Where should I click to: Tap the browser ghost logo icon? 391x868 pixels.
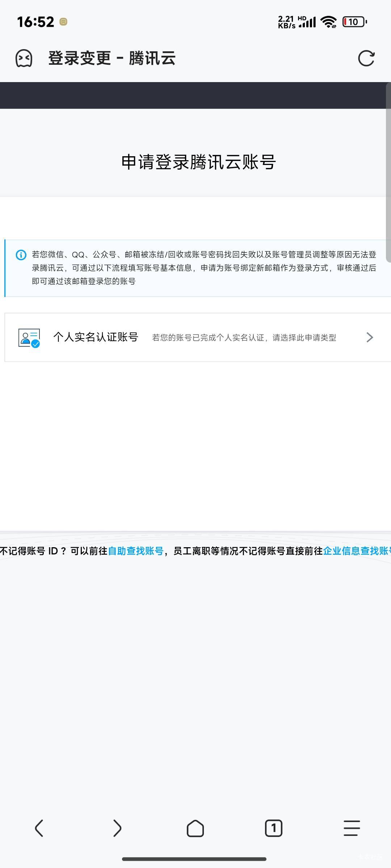point(24,58)
